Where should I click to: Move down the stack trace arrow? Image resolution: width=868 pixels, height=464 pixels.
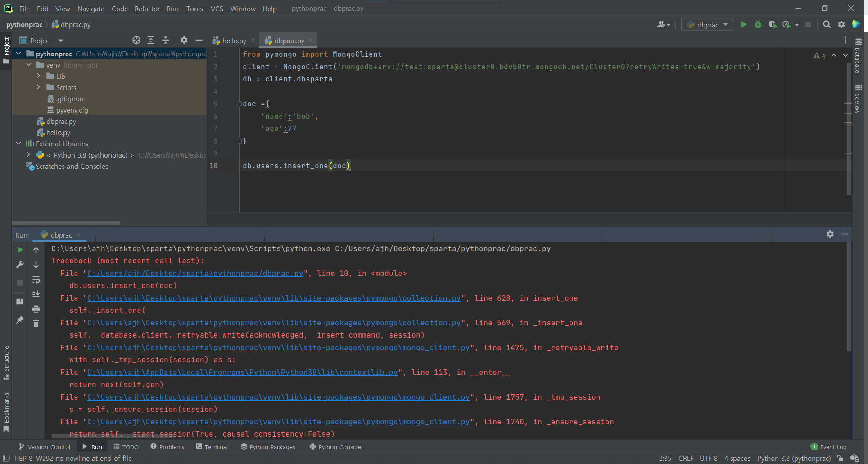point(36,265)
